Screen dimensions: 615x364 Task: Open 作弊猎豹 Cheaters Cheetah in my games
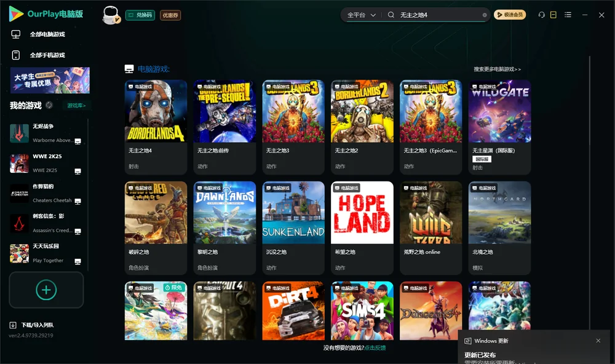pos(46,193)
